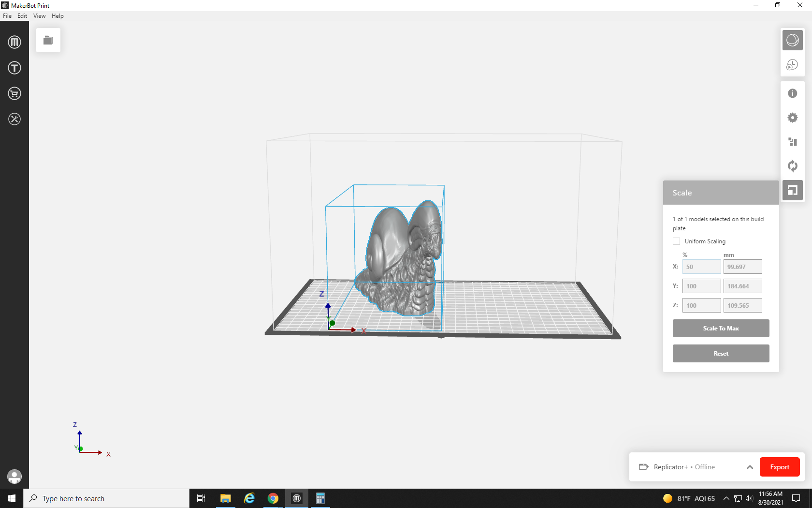Open the MakerBot store cart icon
The height and width of the screenshot is (508, 812).
(14, 93)
